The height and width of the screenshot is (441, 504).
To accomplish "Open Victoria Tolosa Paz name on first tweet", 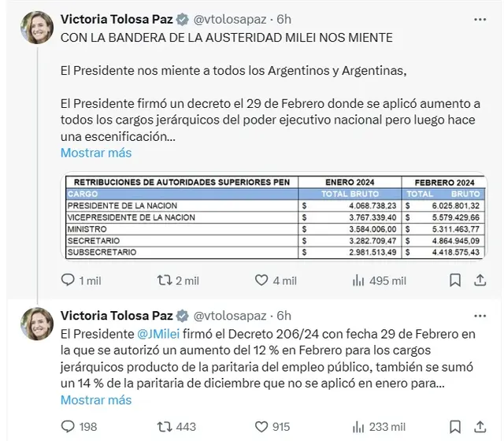I will [x=117, y=19].
